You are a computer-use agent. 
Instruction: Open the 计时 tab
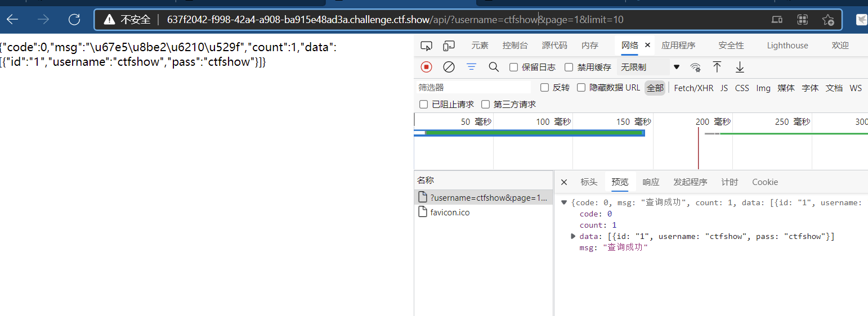click(730, 182)
